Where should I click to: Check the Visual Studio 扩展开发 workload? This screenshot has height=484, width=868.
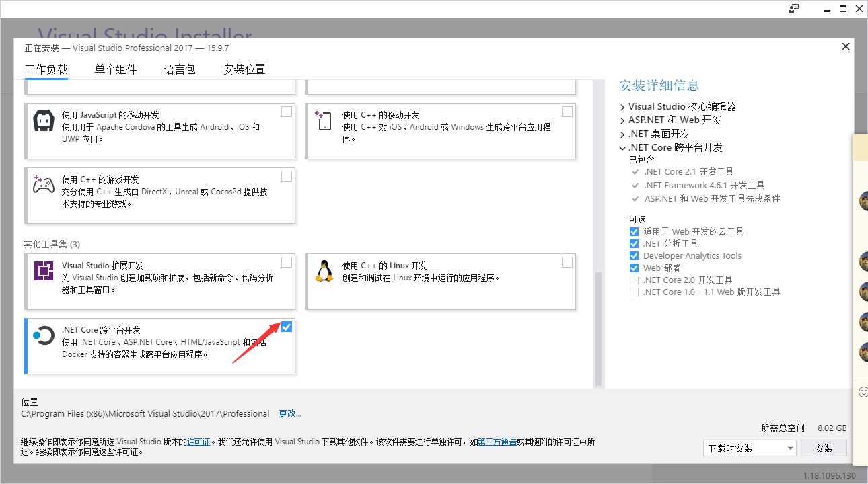(287, 262)
